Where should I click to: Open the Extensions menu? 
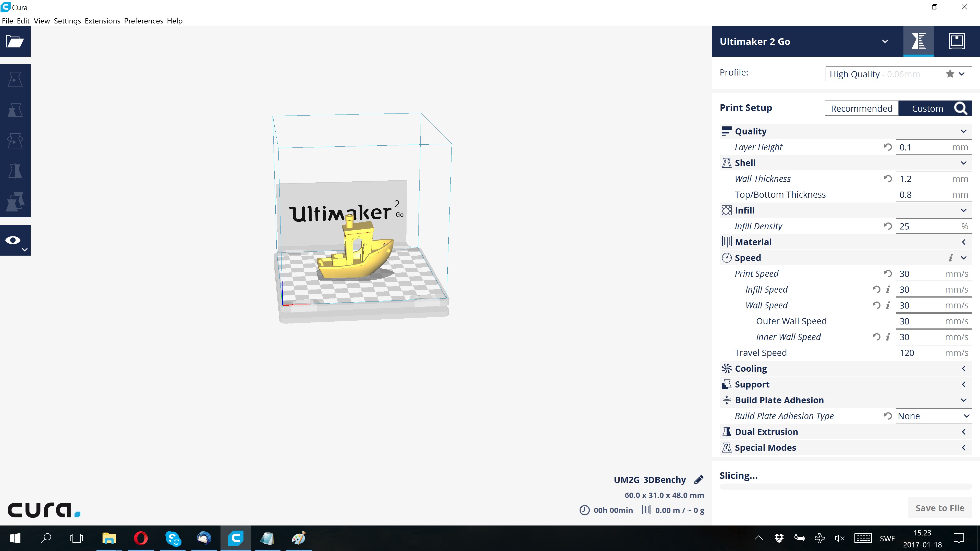102,21
